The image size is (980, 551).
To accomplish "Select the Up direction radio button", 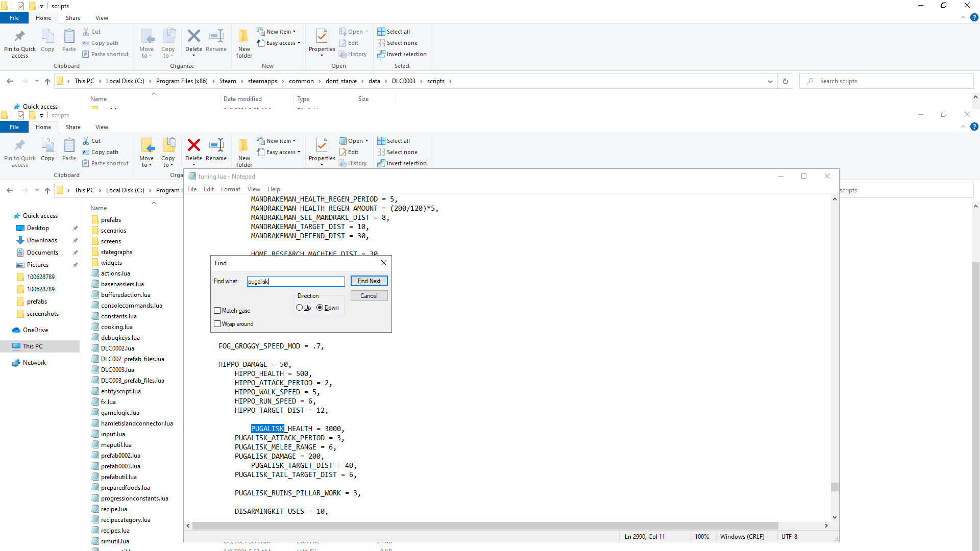I will coord(300,308).
